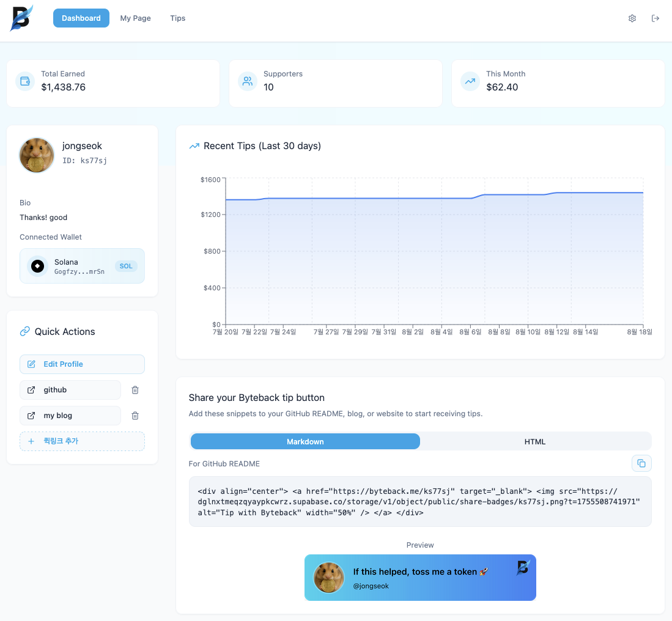
Task: Open settings via the gear icon
Action: click(632, 18)
